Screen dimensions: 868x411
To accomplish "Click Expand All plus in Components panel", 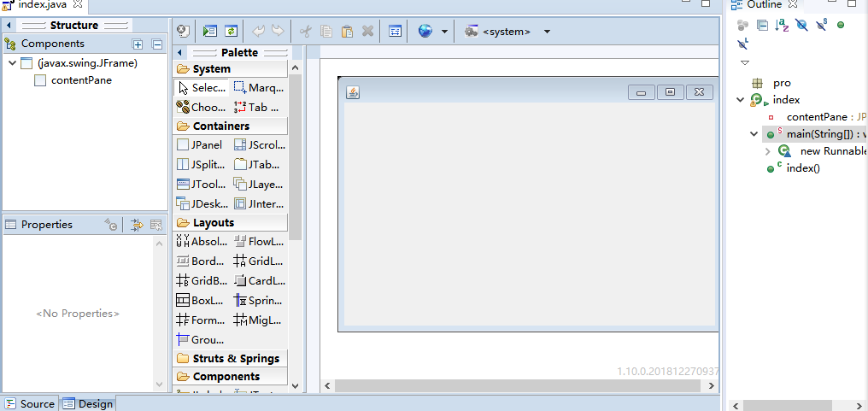I will pyautogui.click(x=138, y=44).
